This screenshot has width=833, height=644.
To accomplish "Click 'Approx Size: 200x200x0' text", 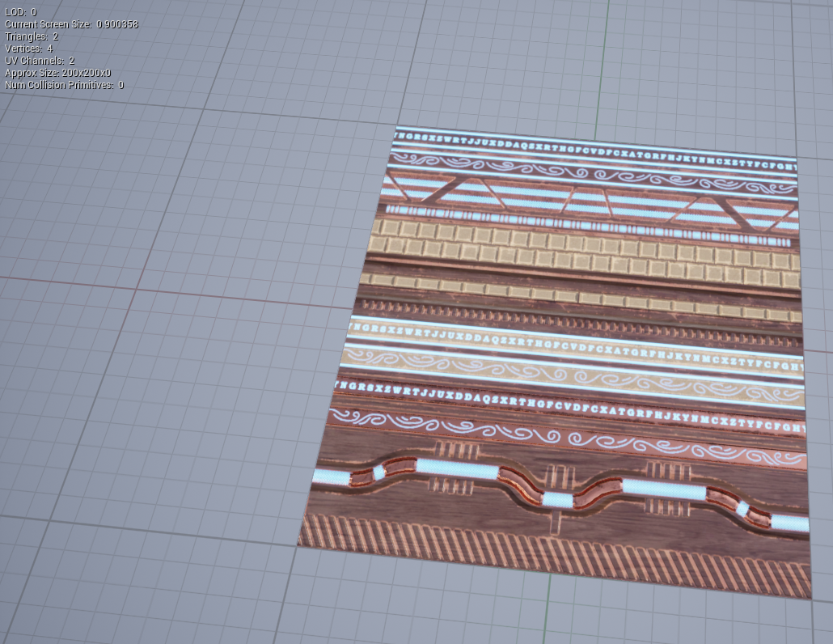I will click(58, 73).
